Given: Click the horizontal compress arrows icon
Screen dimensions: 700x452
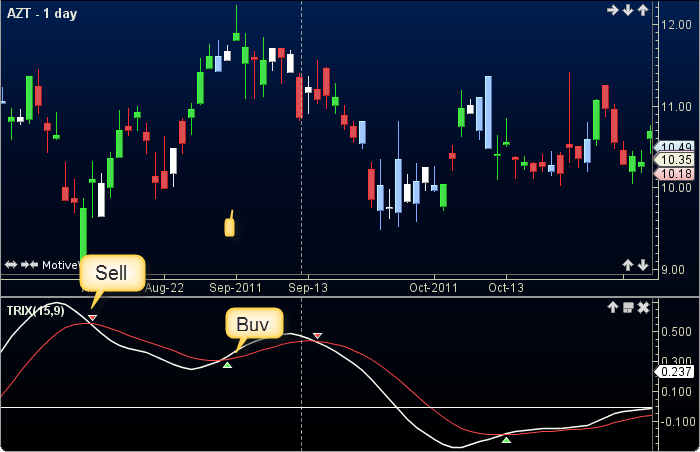Looking at the screenshot, I should point(29,265).
